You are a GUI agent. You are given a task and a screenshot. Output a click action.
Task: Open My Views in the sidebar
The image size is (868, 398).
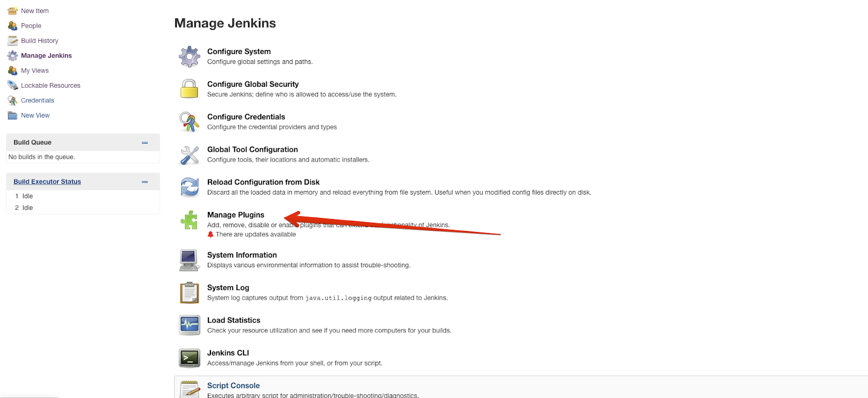pyautogui.click(x=35, y=70)
